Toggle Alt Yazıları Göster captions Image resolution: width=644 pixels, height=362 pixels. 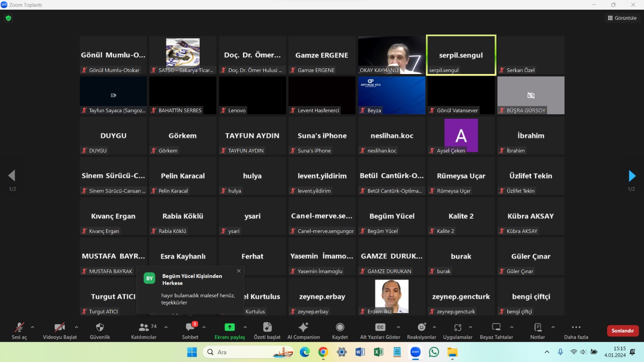click(380, 327)
